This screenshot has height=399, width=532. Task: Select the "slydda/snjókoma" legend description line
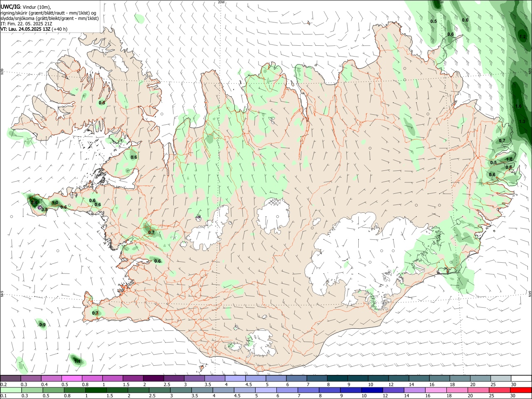(49, 18)
